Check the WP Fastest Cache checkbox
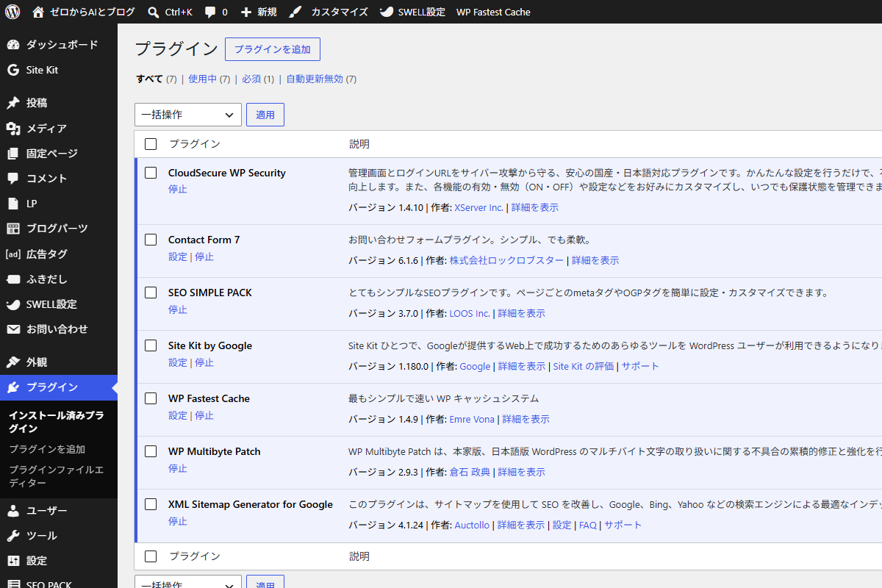Screen dimensions: 882x588 (x=151, y=398)
